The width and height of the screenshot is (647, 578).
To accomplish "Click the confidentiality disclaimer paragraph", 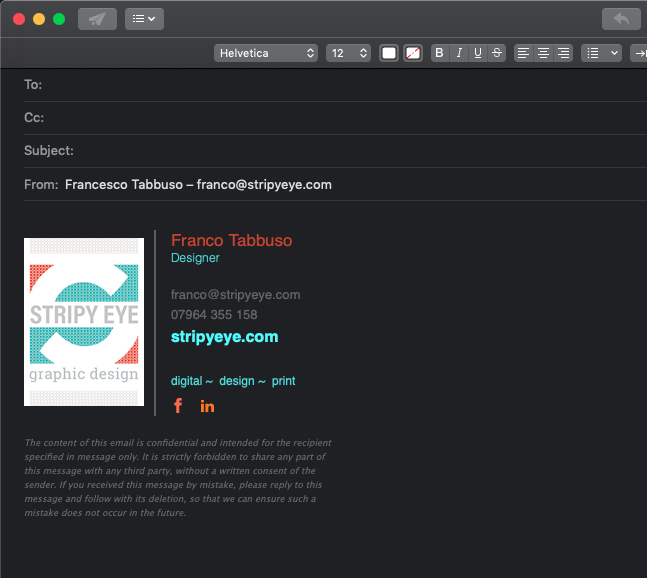I will pos(178,478).
